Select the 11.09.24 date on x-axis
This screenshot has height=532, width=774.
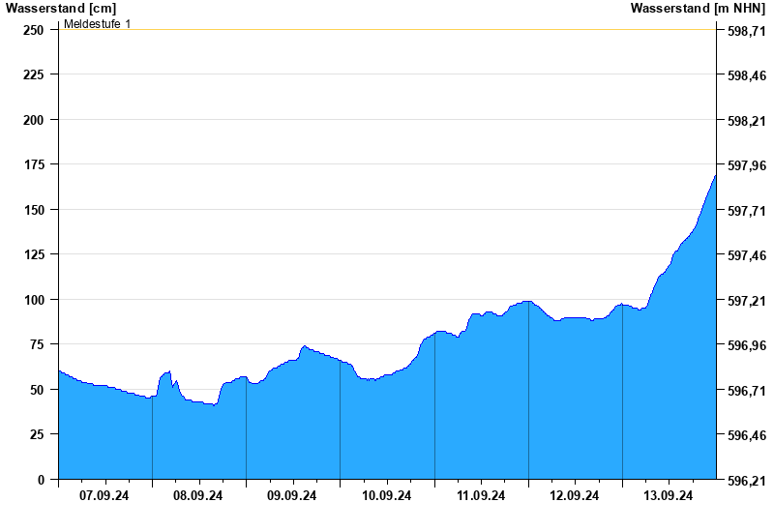coord(481,496)
